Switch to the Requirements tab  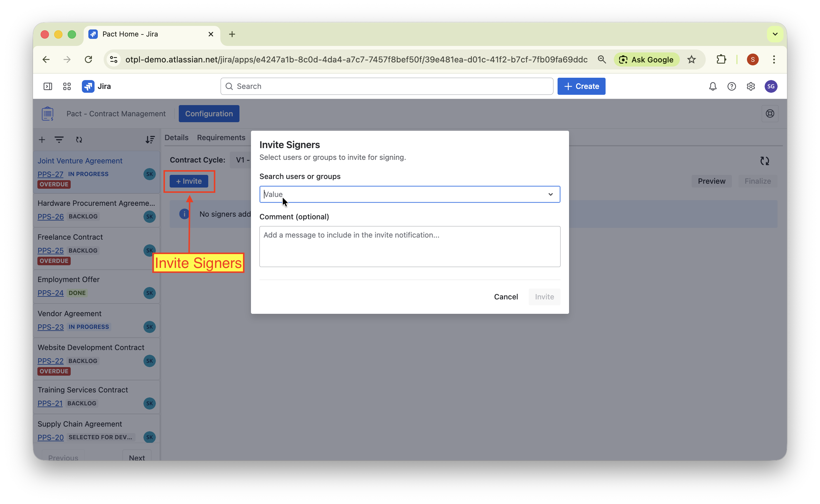point(221,138)
